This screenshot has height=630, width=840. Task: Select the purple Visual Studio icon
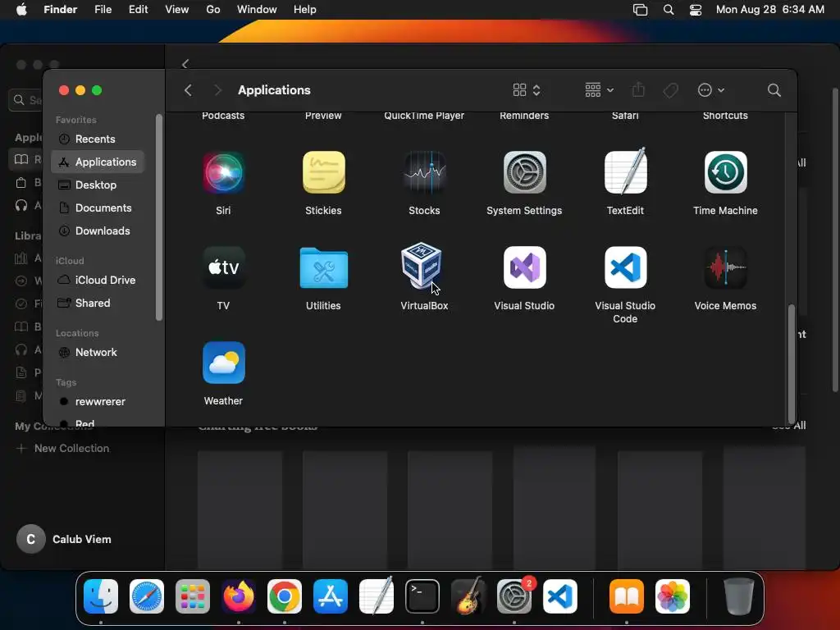click(x=524, y=267)
